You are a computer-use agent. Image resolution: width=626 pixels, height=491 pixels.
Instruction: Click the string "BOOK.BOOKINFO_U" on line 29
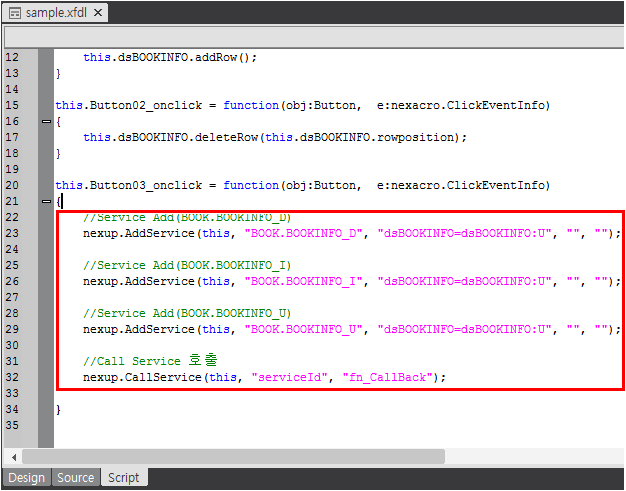[303, 329]
